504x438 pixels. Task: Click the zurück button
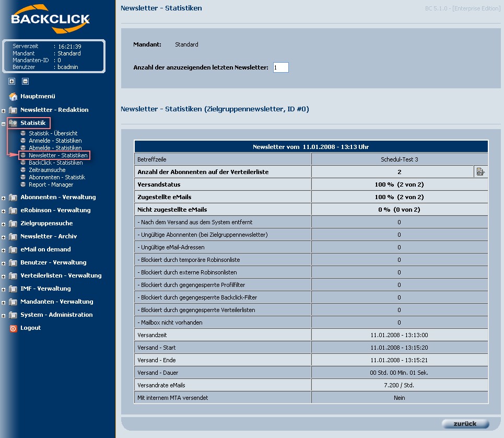465,424
